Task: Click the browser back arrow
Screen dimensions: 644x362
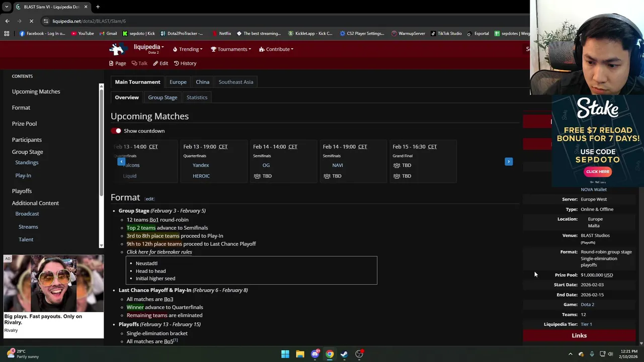Action: [x=7, y=21]
